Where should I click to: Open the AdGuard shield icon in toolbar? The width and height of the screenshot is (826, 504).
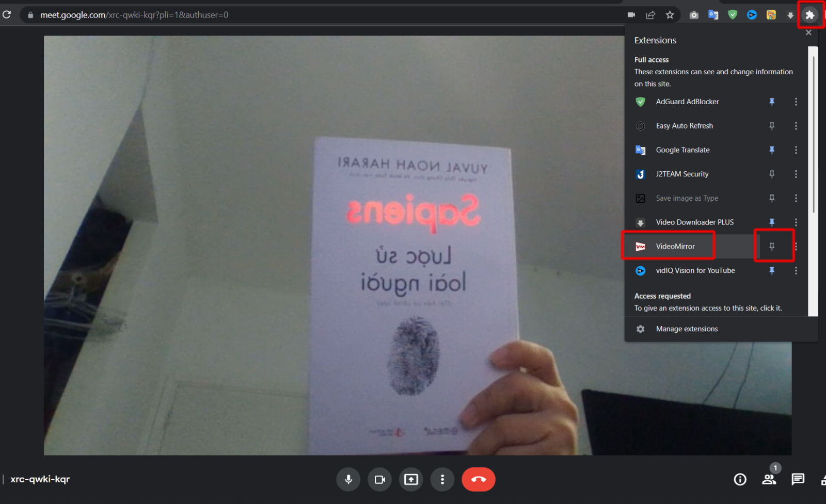click(733, 15)
